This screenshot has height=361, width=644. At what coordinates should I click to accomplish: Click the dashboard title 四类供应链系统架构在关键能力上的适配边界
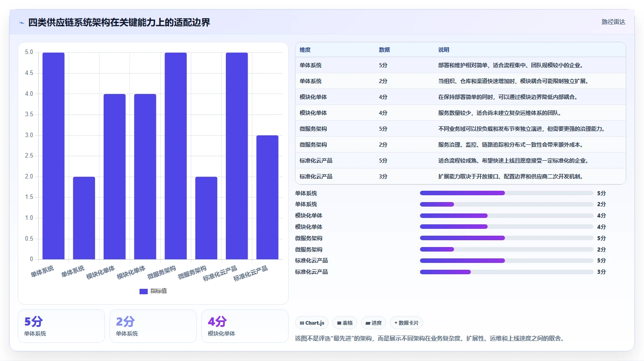point(119,22)
